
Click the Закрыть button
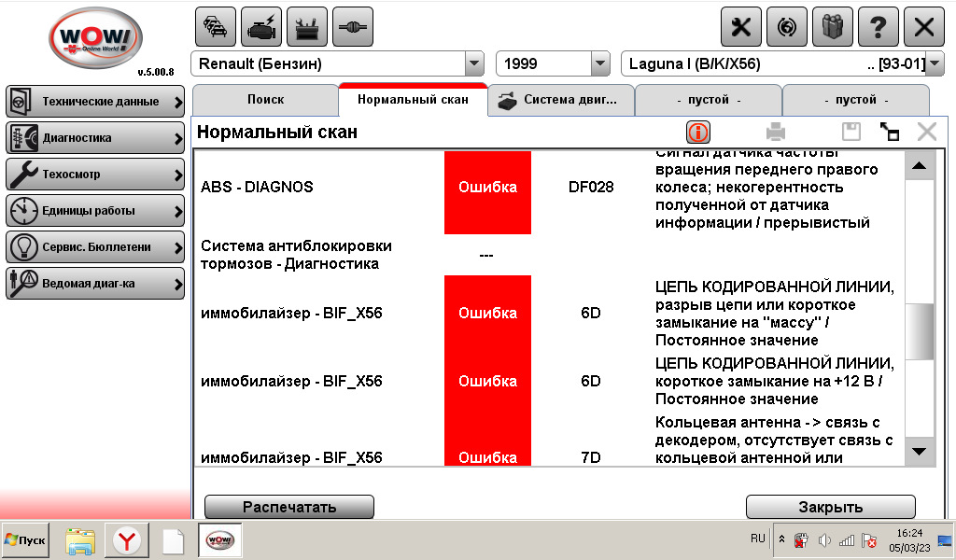(x=830, y=507)
